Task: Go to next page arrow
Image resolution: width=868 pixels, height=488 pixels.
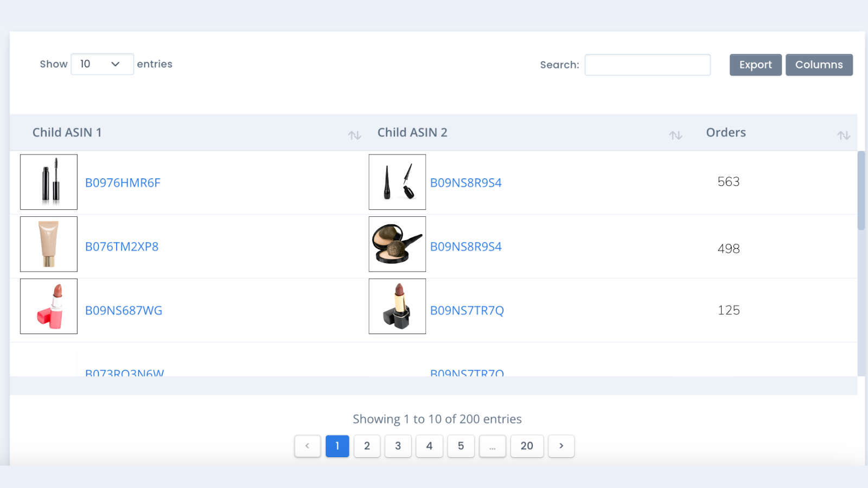Action: click(x=561, y=446)
